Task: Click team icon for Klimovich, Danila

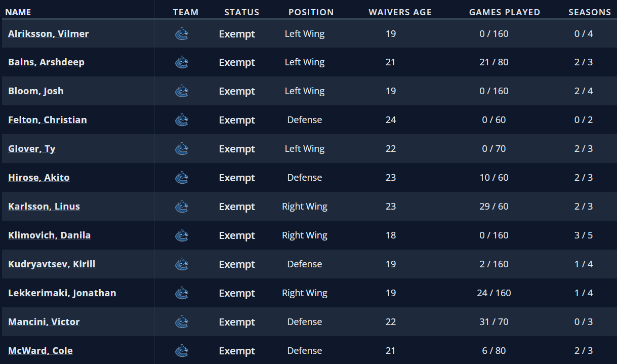Action: point(181,235)
